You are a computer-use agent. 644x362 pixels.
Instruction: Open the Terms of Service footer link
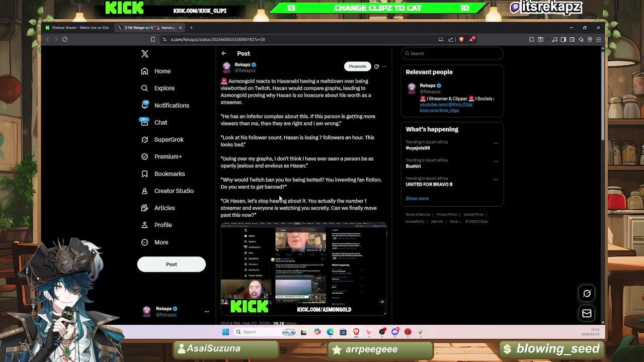tap(418, 215)
